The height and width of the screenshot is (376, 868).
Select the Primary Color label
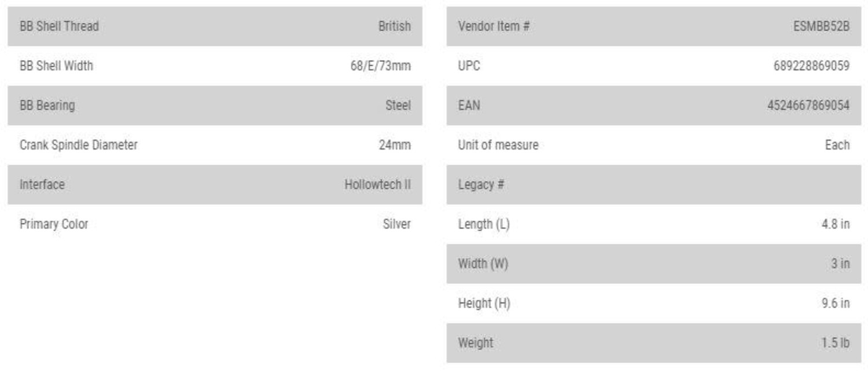(54, 224)
